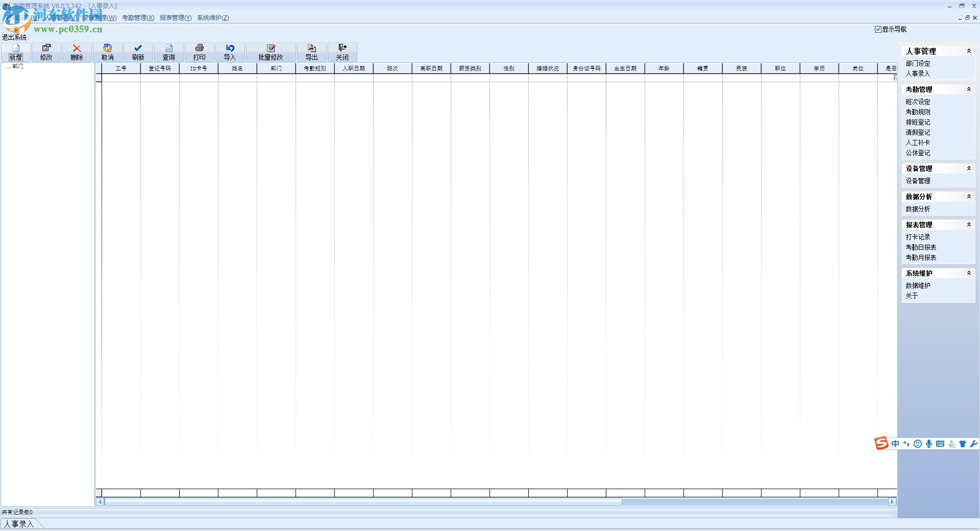Click the 删除 (delete) red X button
This screenshot has height=531, width=980.
point(77,52)
